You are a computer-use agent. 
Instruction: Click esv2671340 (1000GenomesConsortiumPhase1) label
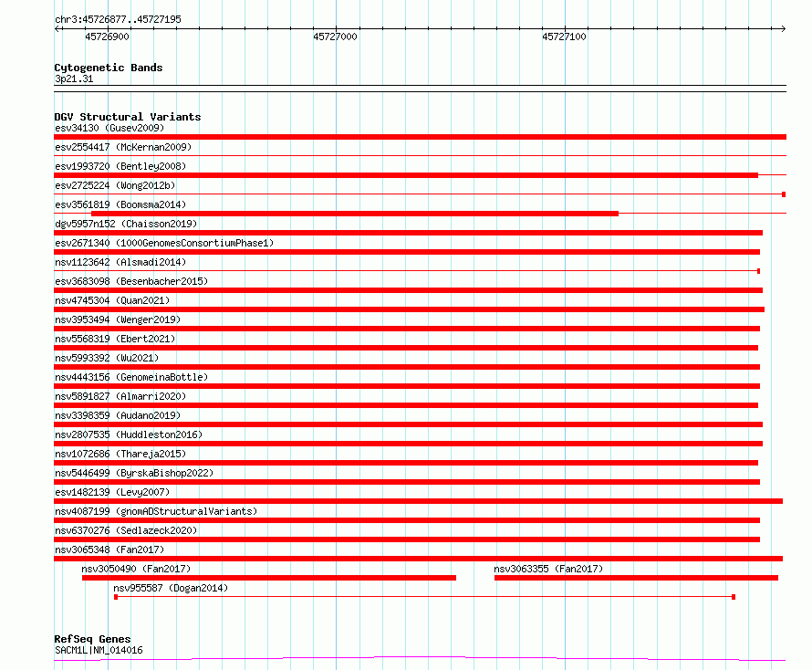(164, 243)
